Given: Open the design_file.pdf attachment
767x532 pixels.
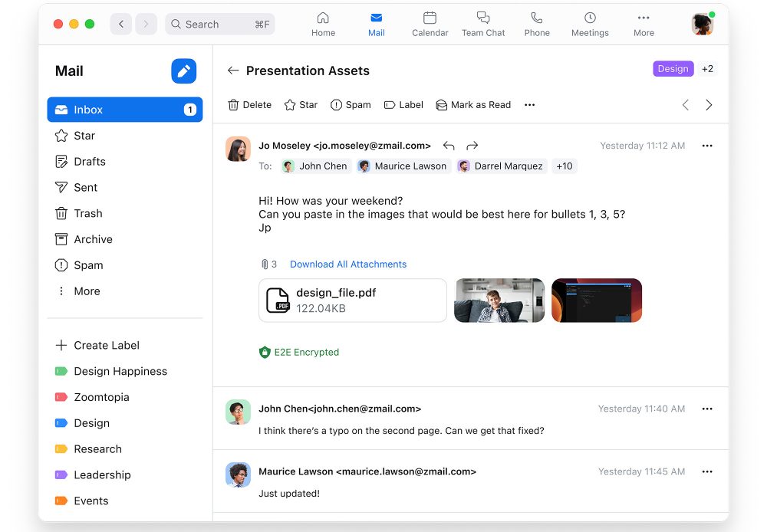Looking at the screenshot, I should 353,300.
